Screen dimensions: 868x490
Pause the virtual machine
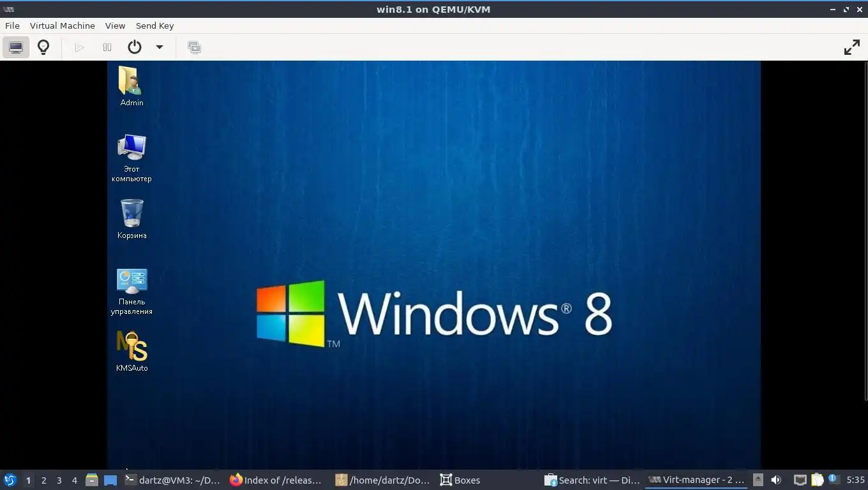pyautogui.click(x=107, y=47)
